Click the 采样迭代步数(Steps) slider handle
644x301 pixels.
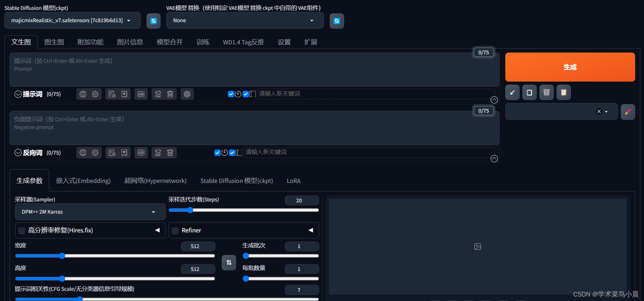190,210
